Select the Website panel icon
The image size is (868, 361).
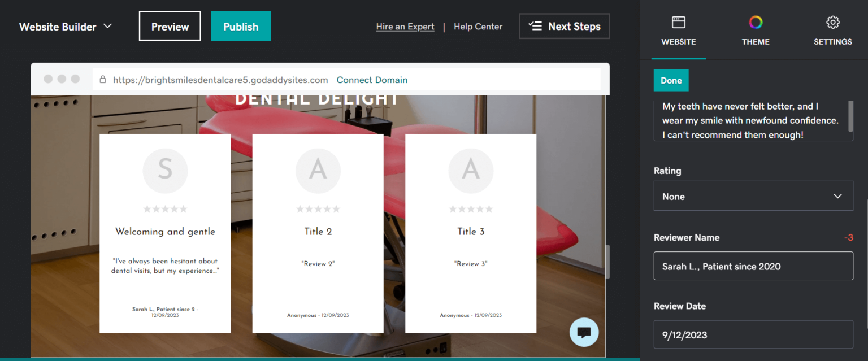pyautogui.click(x=678, y=22)
